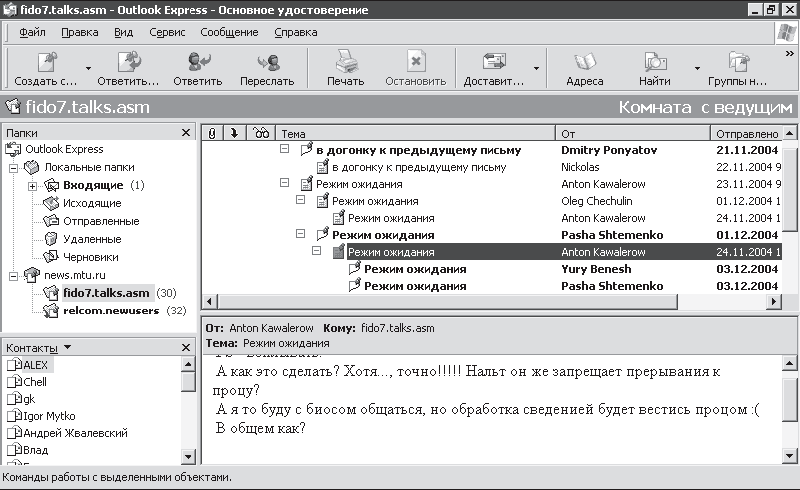Open Адреса address book icon
The height and width of the screenshot is (490, 800).
coord(585,62)
